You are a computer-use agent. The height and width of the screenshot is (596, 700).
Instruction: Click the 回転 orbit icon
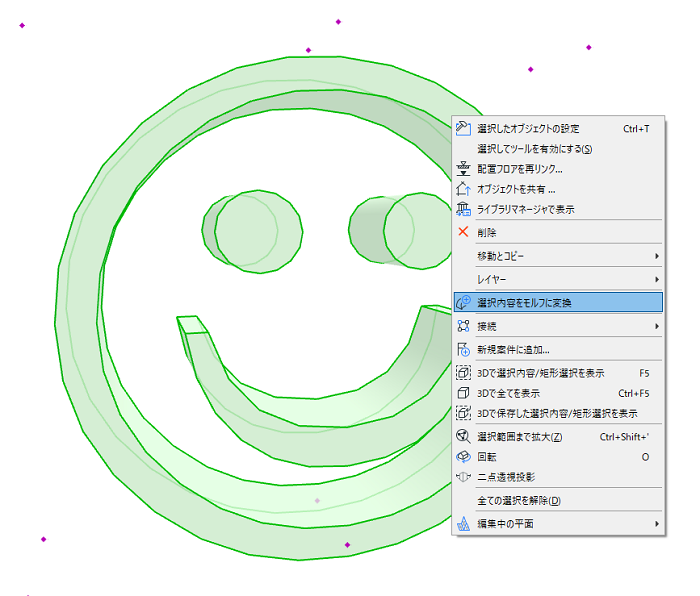pyautogui.click(x=463, y=456)
